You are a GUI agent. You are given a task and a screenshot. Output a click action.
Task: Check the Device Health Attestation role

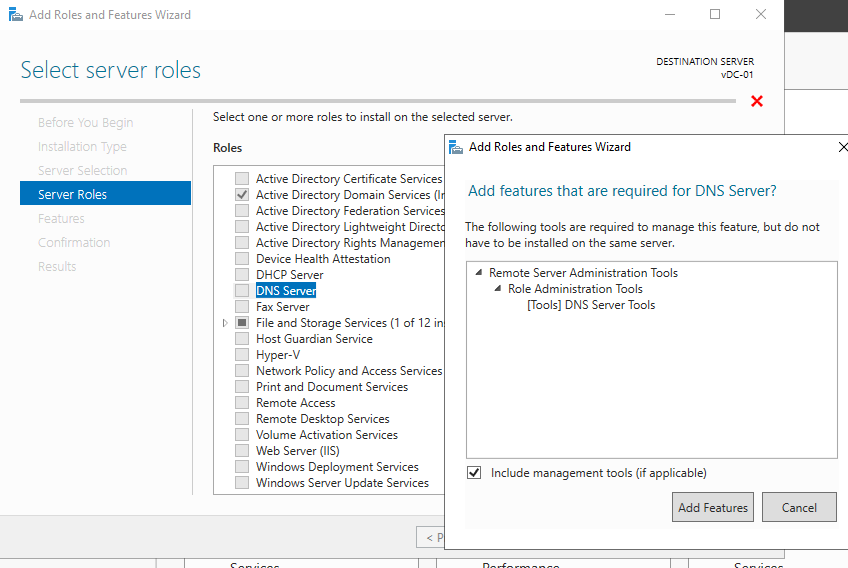coord(242,259)
